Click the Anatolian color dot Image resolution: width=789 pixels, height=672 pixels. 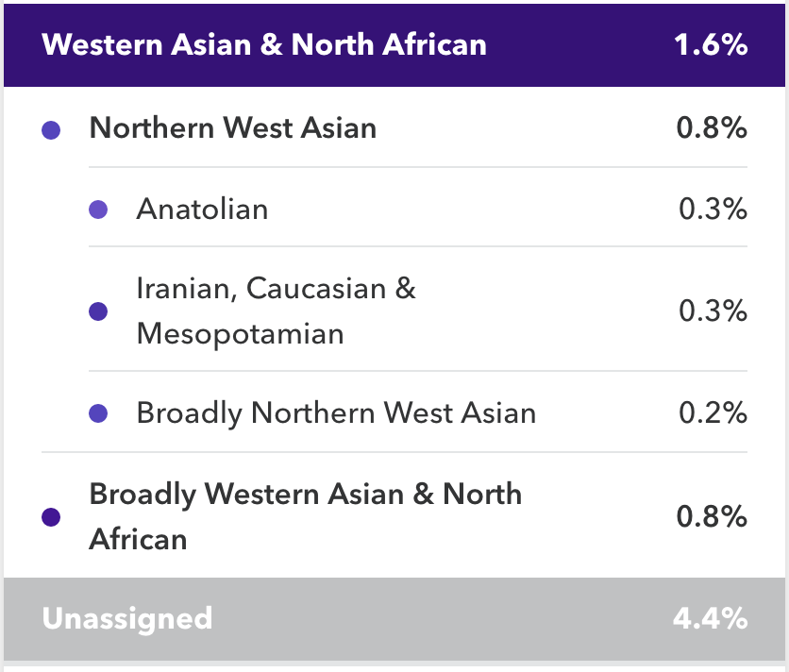[97, 210]
